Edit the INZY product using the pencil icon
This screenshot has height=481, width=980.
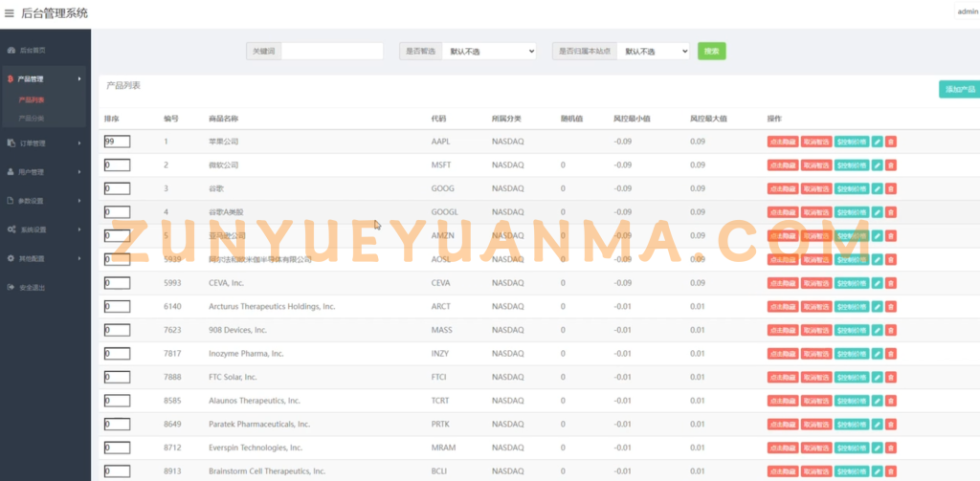point(878,354)
